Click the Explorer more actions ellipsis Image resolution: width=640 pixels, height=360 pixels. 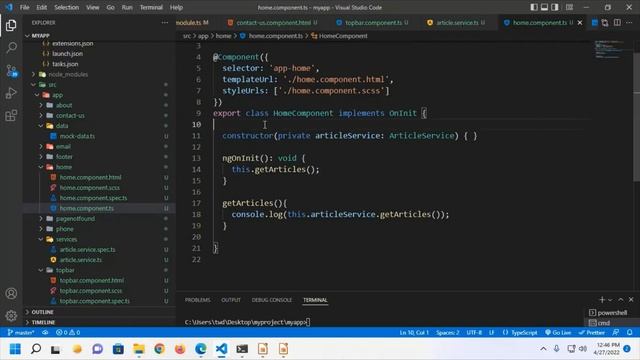[164, 22]
